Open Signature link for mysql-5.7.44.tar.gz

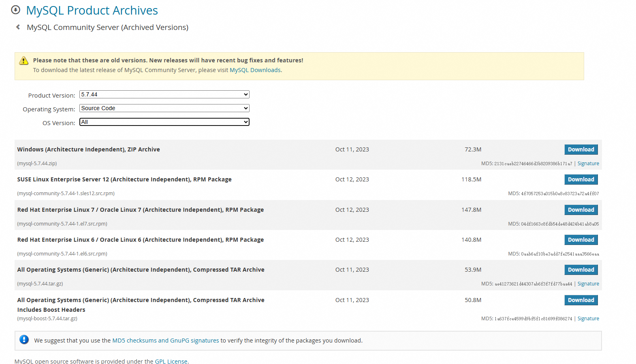[x=588, y=284]
